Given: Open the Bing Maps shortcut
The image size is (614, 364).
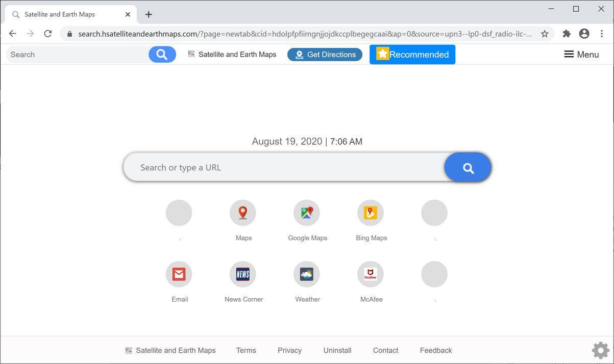Looking at the screenshot, I should coord(371,213).
